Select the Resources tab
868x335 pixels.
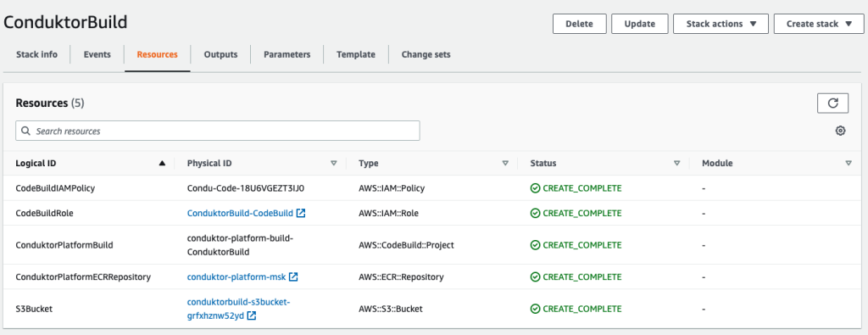coord(157,54)
